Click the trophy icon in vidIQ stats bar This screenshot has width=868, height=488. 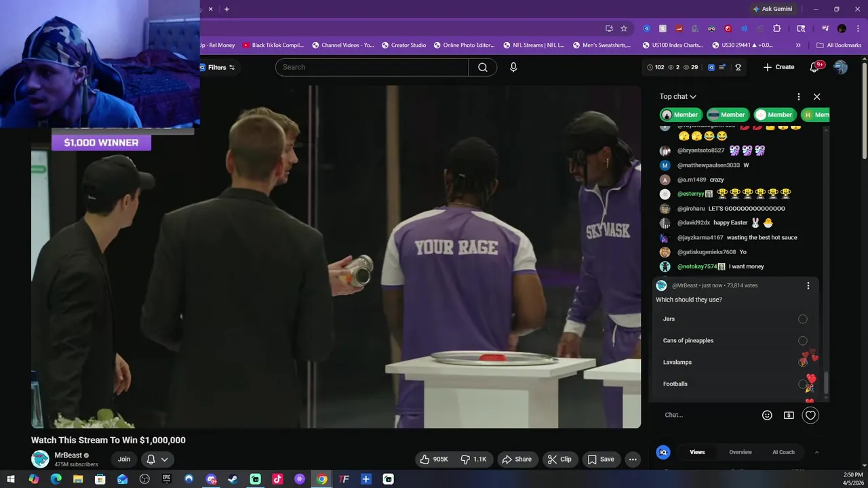point(738,67)
